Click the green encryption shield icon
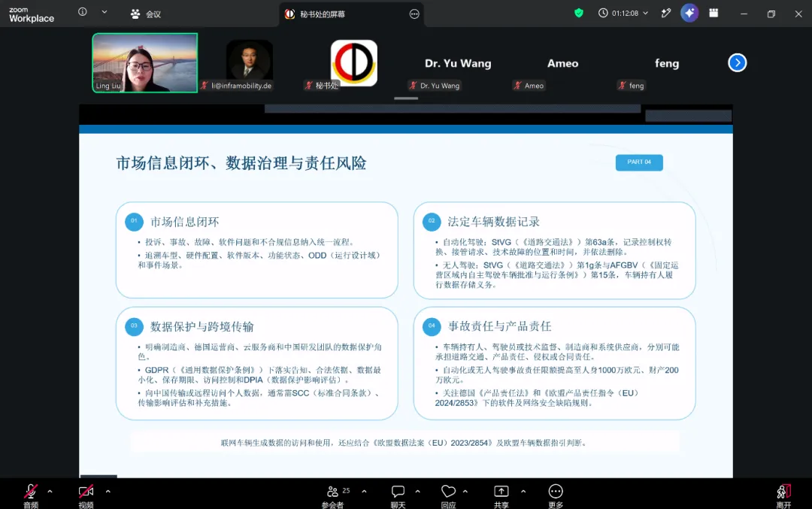 579,13
